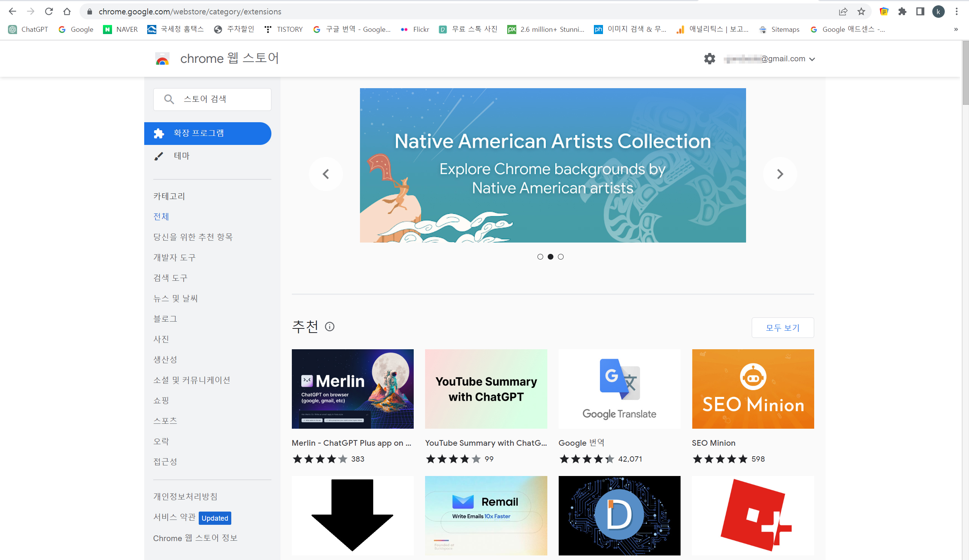Viewport: 969px width, 560px height.
Task: Open TISTORY bookmark
Action: point(284,30)
